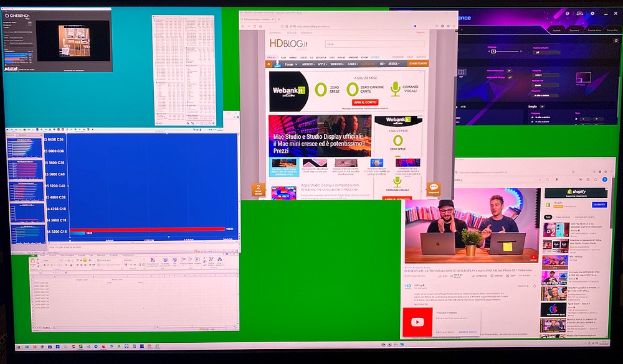Click the Cinebench logo in the top-left window

(x=17, y=16)
